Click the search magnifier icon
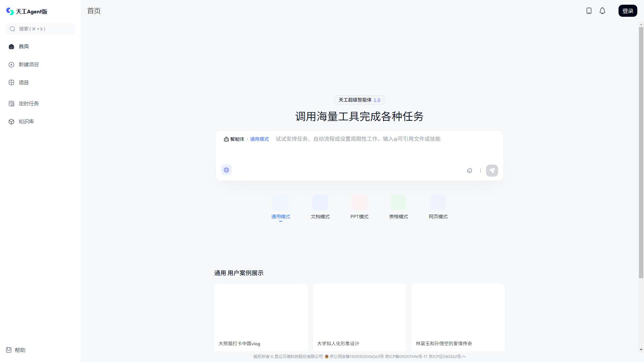 [12, 29]
